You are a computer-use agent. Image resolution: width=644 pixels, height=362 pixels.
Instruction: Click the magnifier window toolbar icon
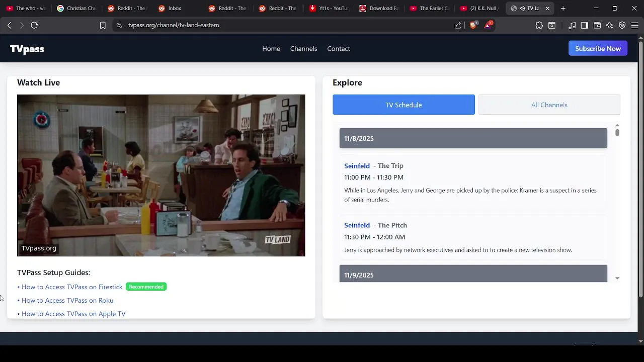pos(552,25)
